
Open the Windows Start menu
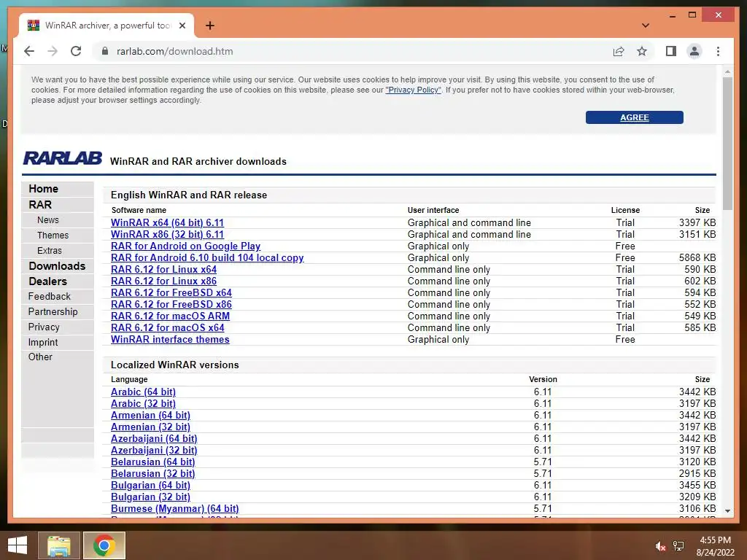(x=18, y=545)
